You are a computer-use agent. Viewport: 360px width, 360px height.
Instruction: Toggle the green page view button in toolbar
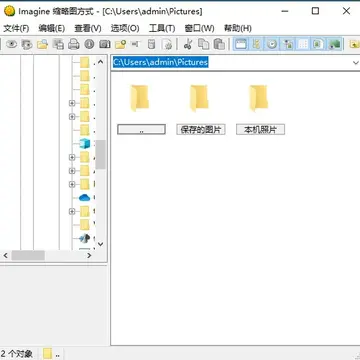318,44
